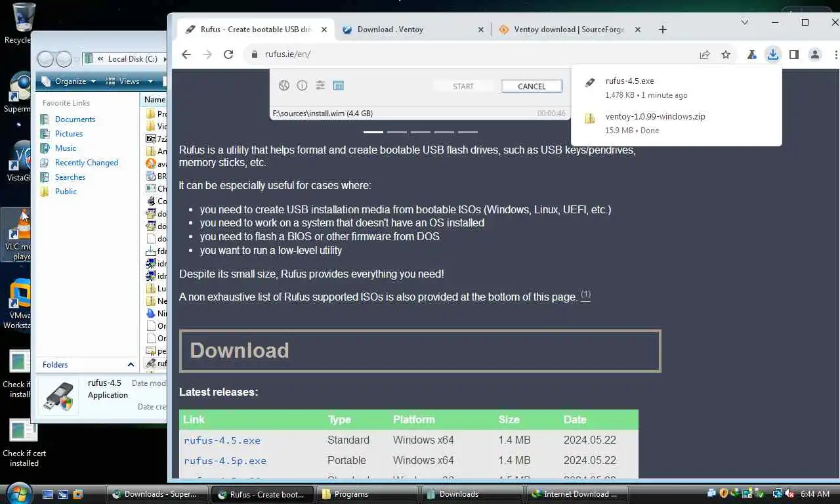Toggle the Chrome downloads tray icon
Viewport: 840px width, 504px height.
[x=773, y=54]
